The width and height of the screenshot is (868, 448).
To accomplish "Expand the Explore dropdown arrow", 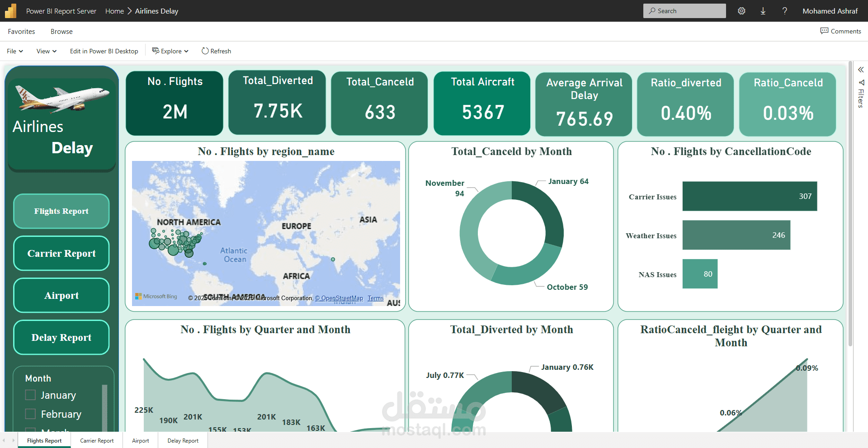I will point(186,51).
